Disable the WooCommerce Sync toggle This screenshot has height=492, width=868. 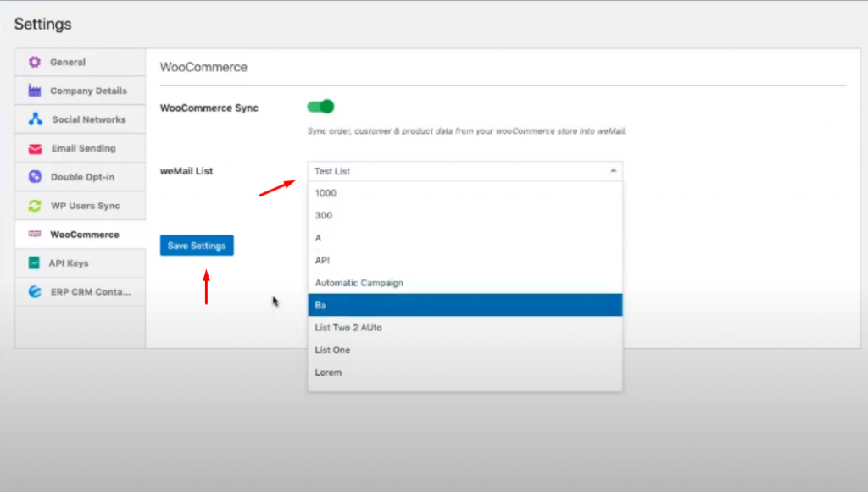320,107
